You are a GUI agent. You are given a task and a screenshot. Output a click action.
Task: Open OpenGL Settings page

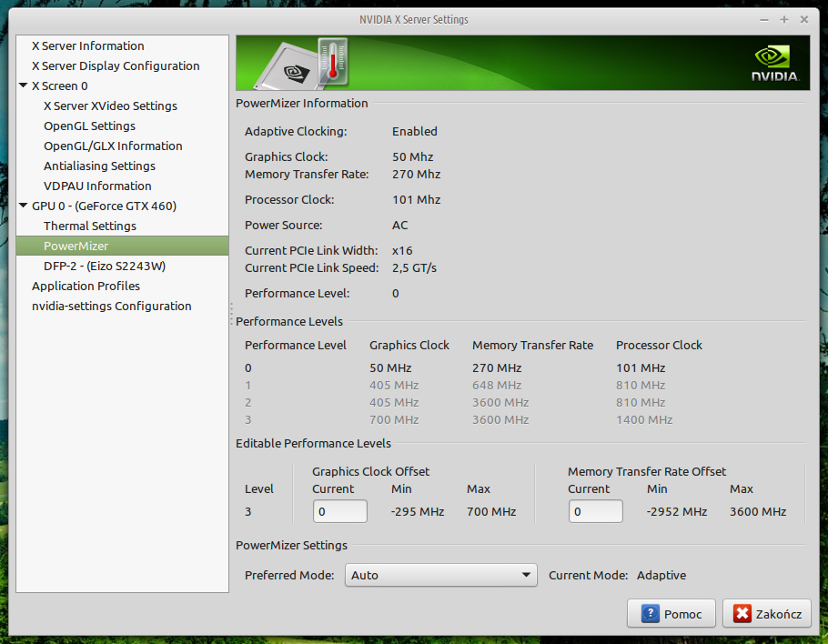[89, 126]
